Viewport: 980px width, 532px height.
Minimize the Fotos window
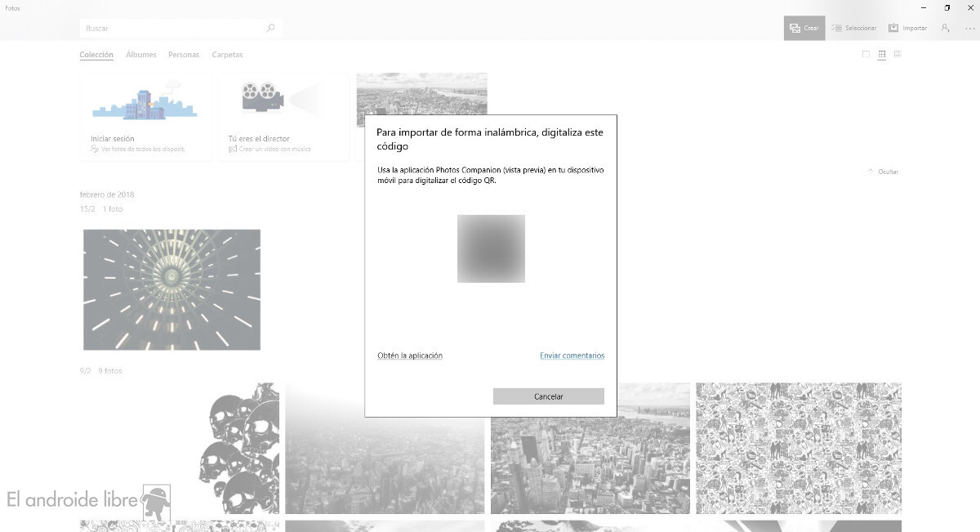click(924, 7)
